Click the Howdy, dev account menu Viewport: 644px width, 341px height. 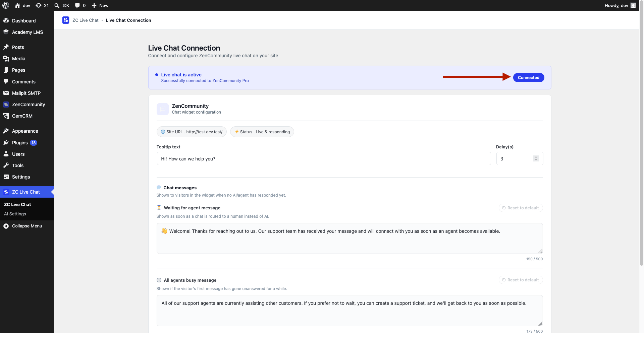click(x=620, y=5)
